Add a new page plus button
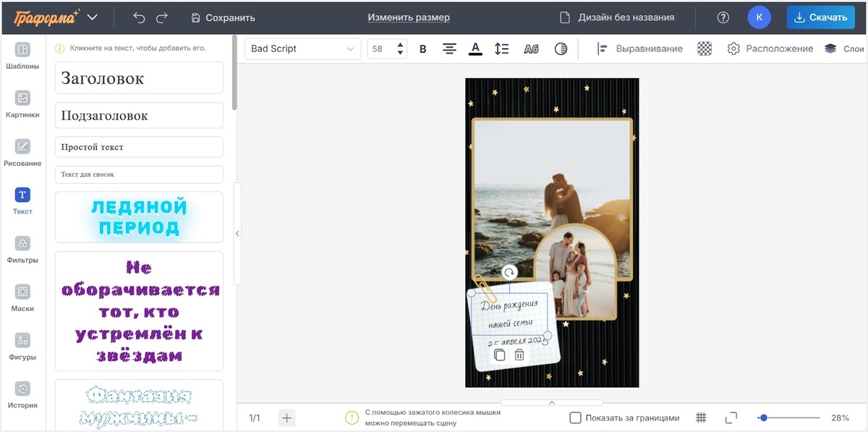This screenshot has width=868, height=432. (286, 418)
